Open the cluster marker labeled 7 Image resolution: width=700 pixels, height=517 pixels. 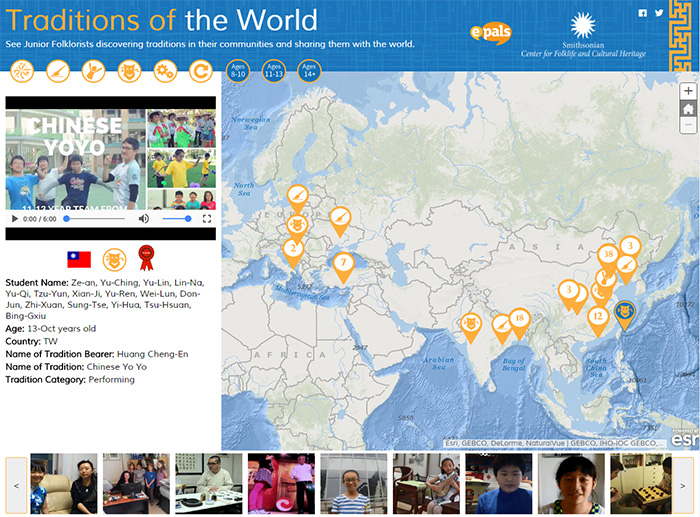tap(343, 265)
